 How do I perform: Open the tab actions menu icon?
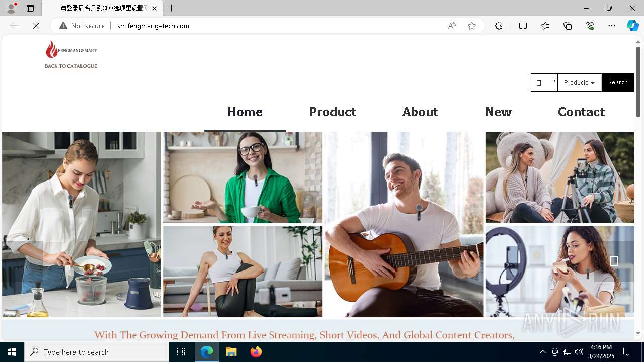pos(30,8)
